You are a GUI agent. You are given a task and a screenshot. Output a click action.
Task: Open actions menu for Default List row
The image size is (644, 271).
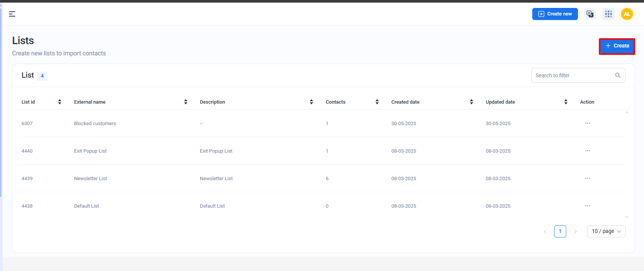tap(587, 206)
